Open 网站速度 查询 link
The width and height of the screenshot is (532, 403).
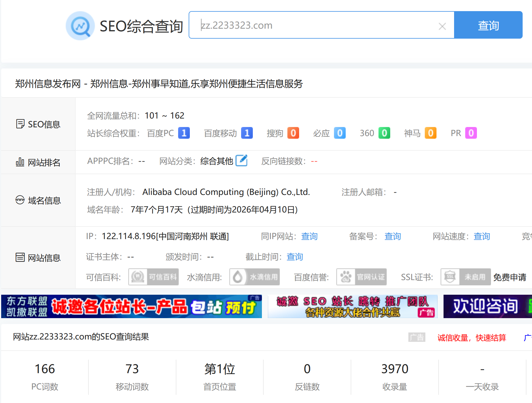click(482, 236)
